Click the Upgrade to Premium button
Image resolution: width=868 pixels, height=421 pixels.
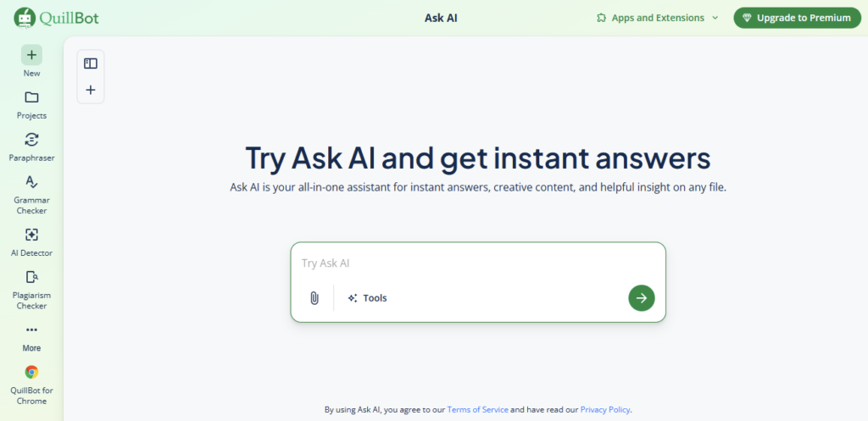click(x=797, y=18)
